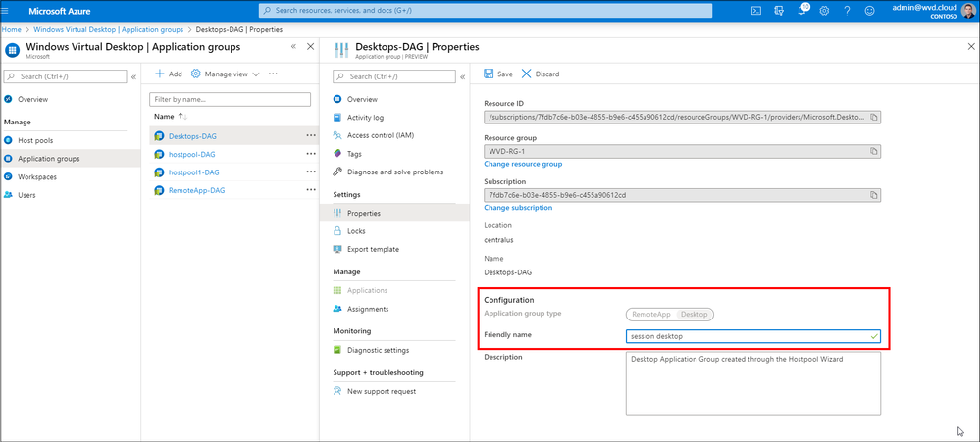
Task: Sort list by Name column
Action: (x=171, y=116)
